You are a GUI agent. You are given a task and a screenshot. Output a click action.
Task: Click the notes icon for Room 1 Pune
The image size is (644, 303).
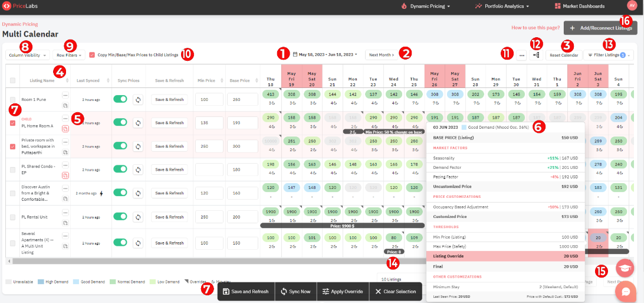(65, 106)
